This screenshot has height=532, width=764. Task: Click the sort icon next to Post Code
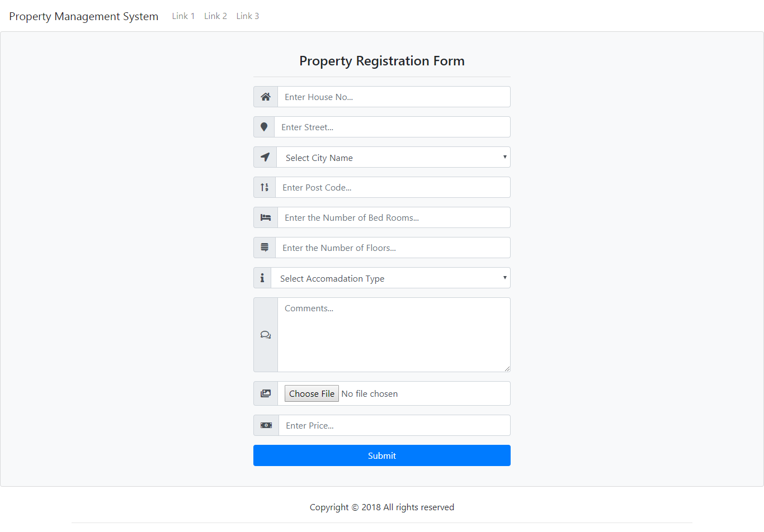point(264,187)
